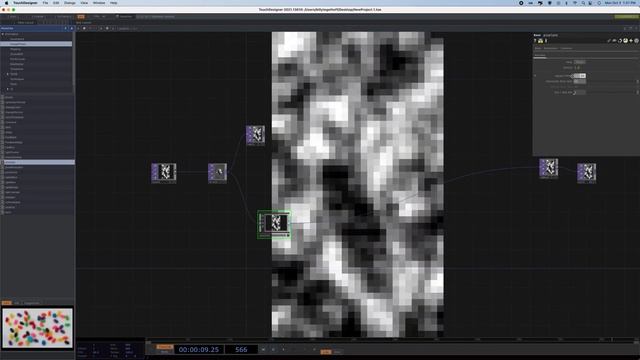Viewport: 640px width, 360px height.
Task: Click the Beats button below TimeCode
Action: pos(164,352)
